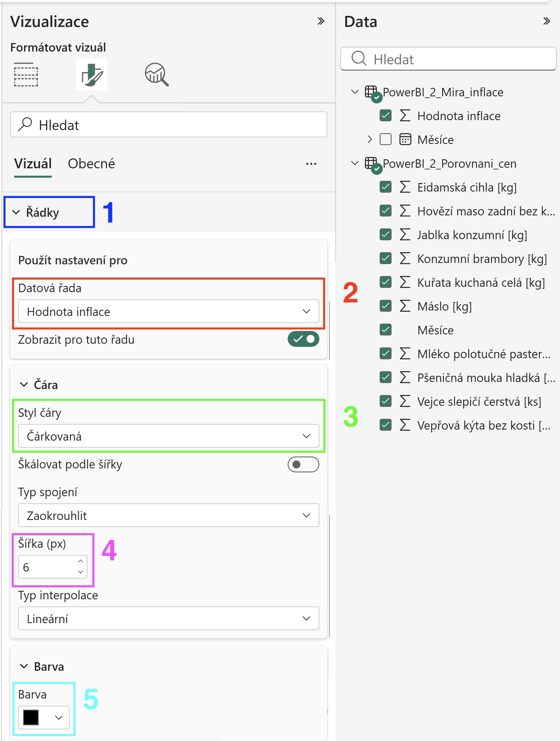Uncheck the Hodnota inflace field checkbox

coord(386,116)
